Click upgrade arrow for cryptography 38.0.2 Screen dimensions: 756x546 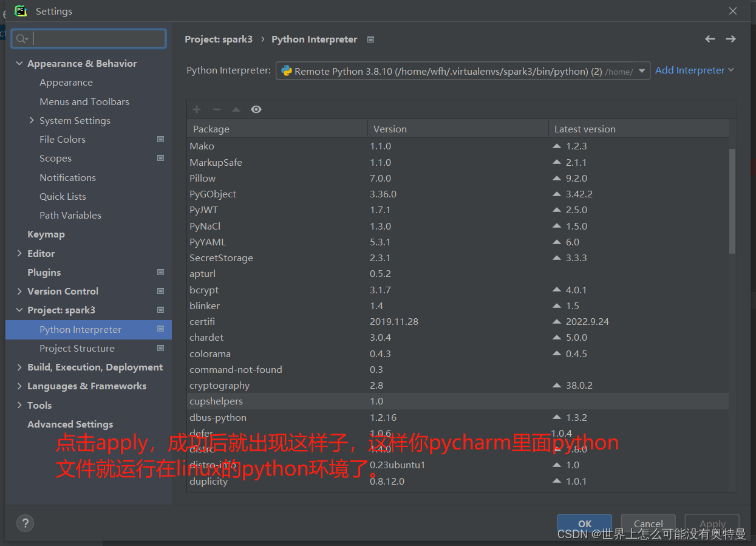tap(557, 386)
